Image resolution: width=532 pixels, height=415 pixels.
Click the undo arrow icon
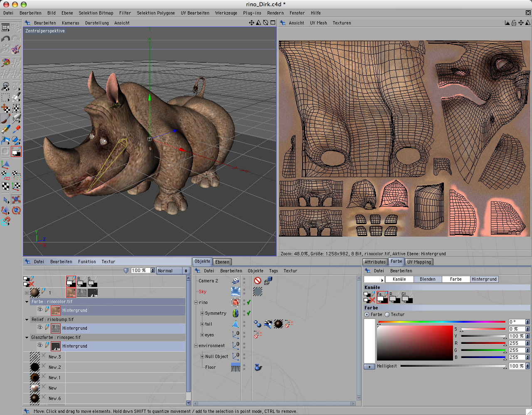6,39
